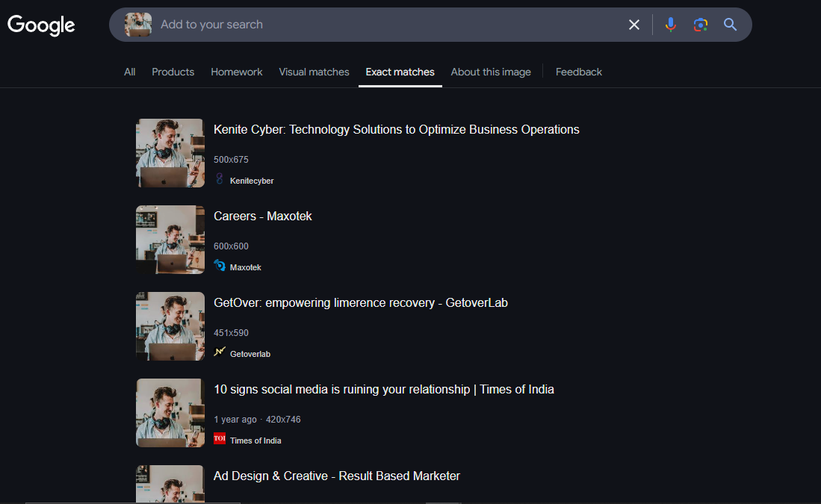Click the Maxotek result thumbnail
The width and height of the screenshot is (821, 504).
[x=170, y=240]
